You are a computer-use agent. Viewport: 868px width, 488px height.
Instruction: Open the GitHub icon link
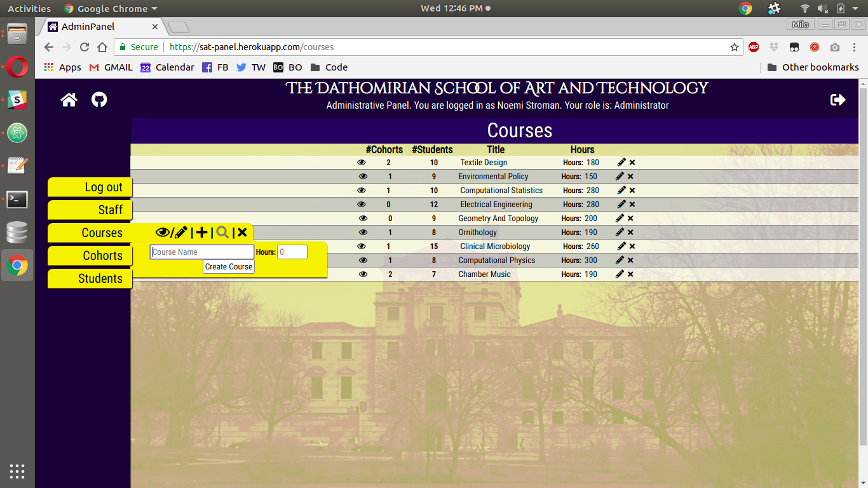coord(99,100)
